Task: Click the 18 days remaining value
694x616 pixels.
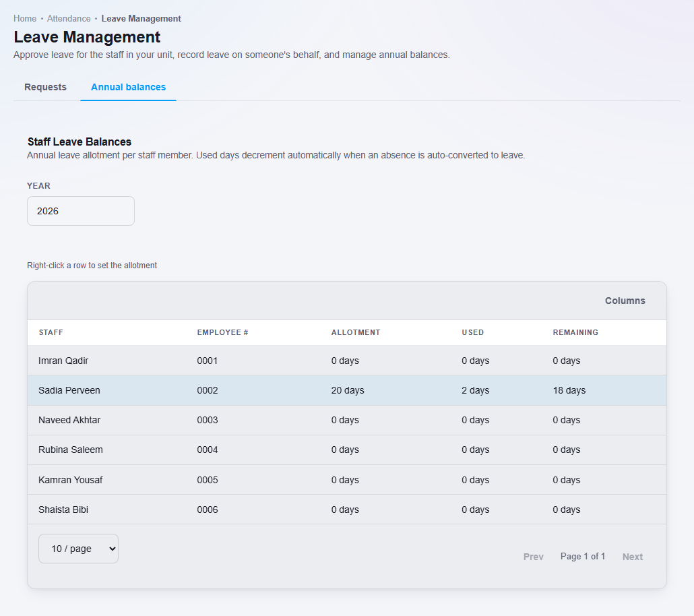Action: pos(569,391)
